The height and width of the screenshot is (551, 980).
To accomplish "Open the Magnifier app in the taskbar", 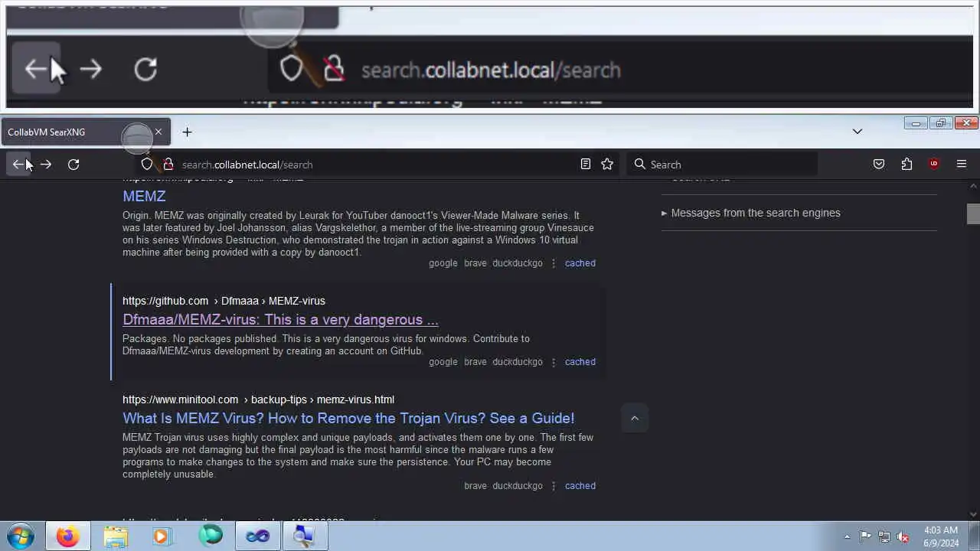I will [305, 536].
